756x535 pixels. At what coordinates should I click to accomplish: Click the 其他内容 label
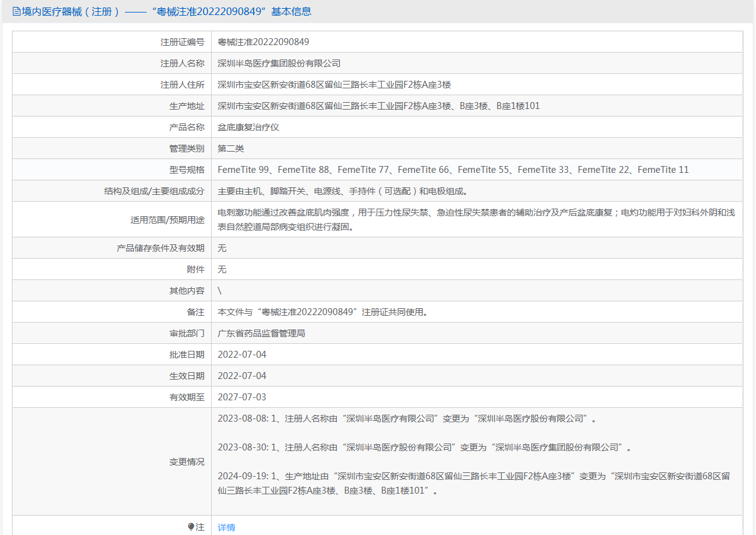[187, 291]
